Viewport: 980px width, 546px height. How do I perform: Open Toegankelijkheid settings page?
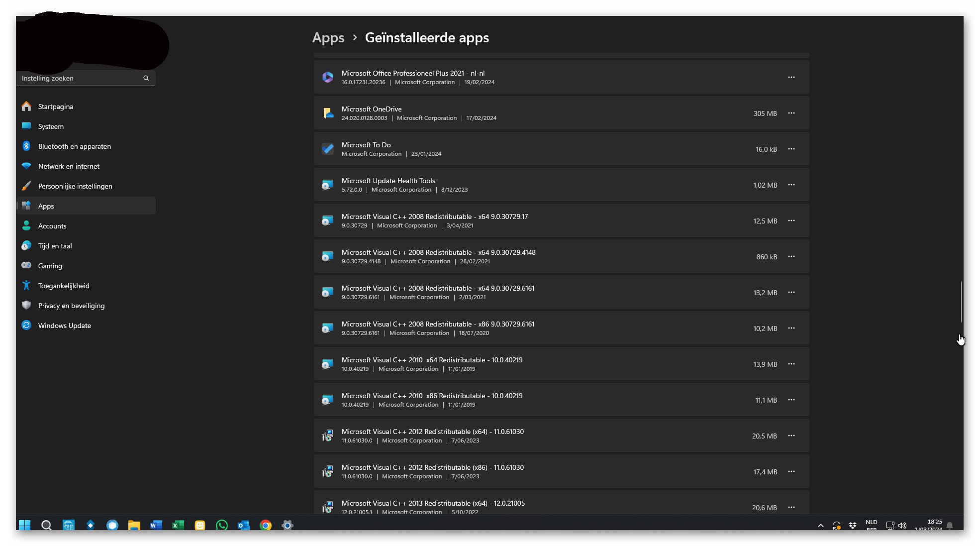[x=64, y=286]
